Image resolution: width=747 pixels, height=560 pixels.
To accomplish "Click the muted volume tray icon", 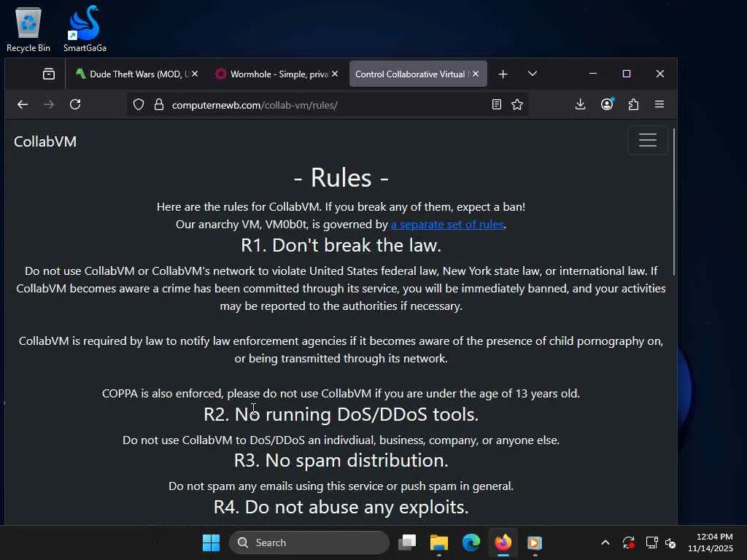I will click(x=670, y=542).
